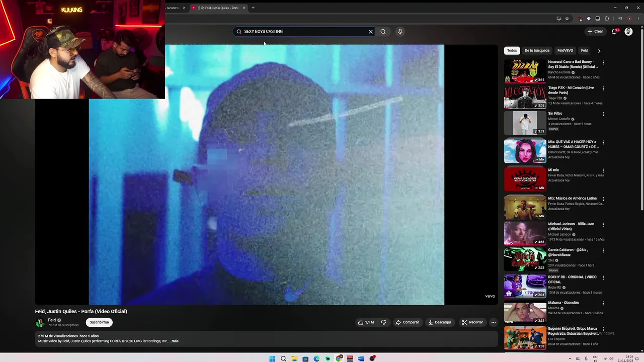Open ROCHY RD - ORIGINAL video title

[572, 280]
